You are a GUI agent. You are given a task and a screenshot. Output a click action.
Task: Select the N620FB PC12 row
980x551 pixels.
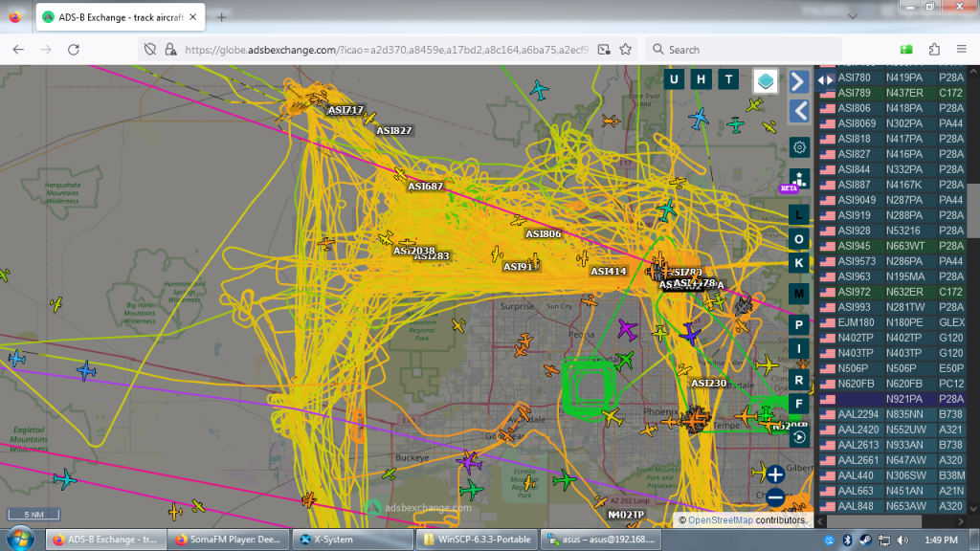(891, 384)
